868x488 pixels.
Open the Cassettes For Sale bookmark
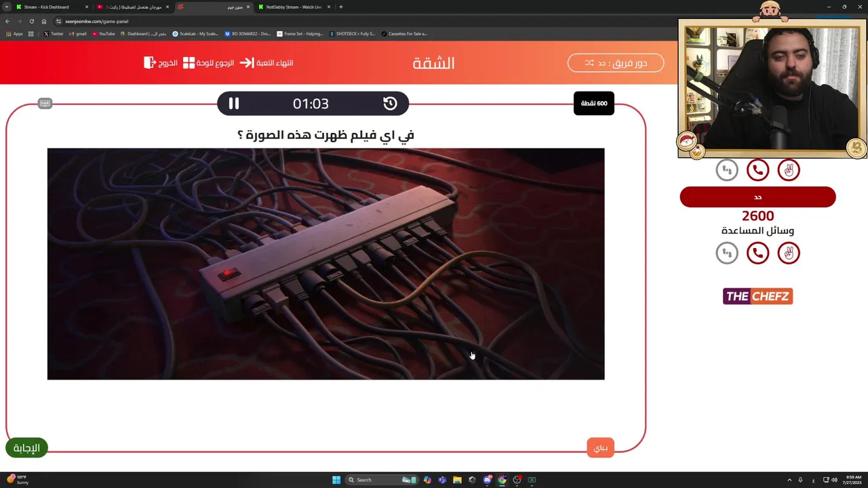[404, 33]
